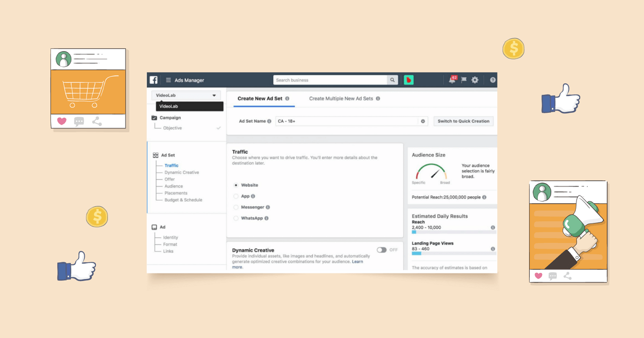Screen dimensions: 644x338
Task: Click the Facebook logo icon
Action: 153,80
